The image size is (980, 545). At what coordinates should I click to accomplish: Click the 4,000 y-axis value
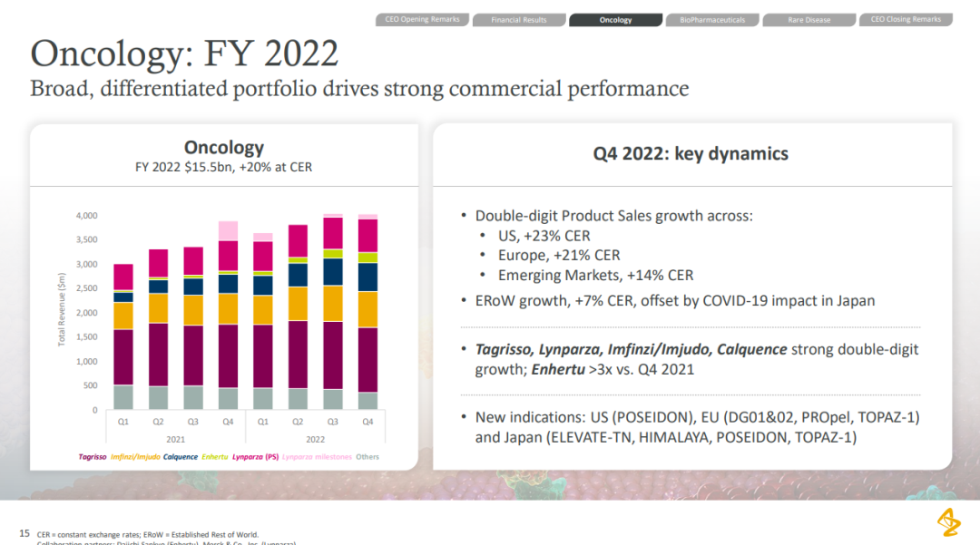[x=87, y=216]
